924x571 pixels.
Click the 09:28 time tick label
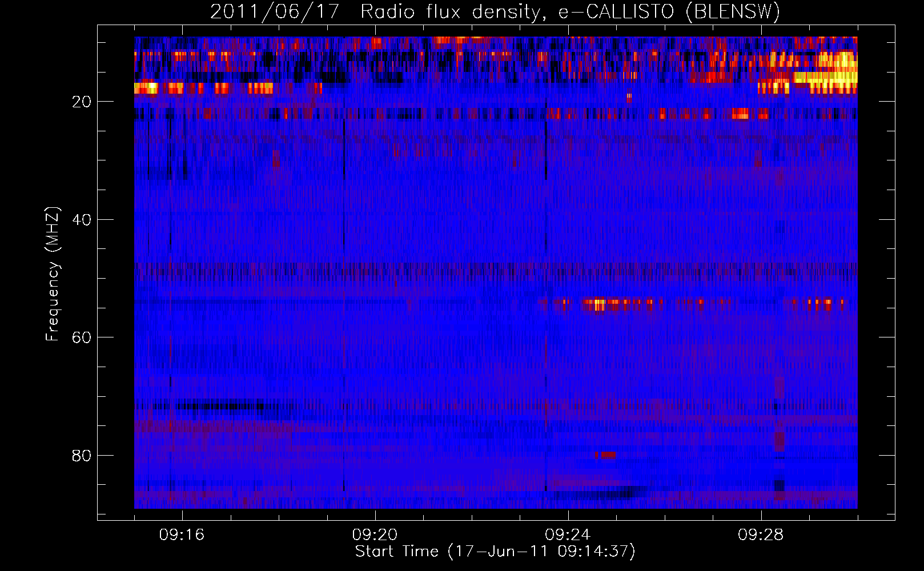761,535
